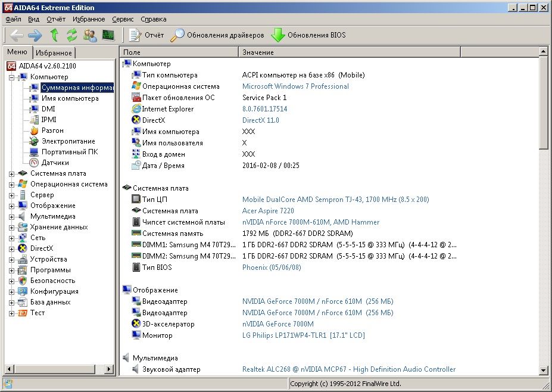Switch to the Избранное tab
This screenshot has height=392, width=552.
pos(53,53)
